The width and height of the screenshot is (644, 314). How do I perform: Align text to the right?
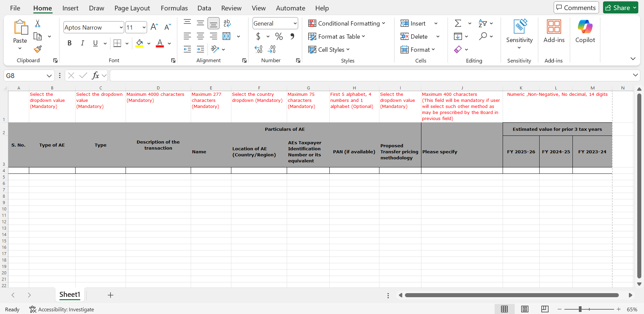coord(214,36)
